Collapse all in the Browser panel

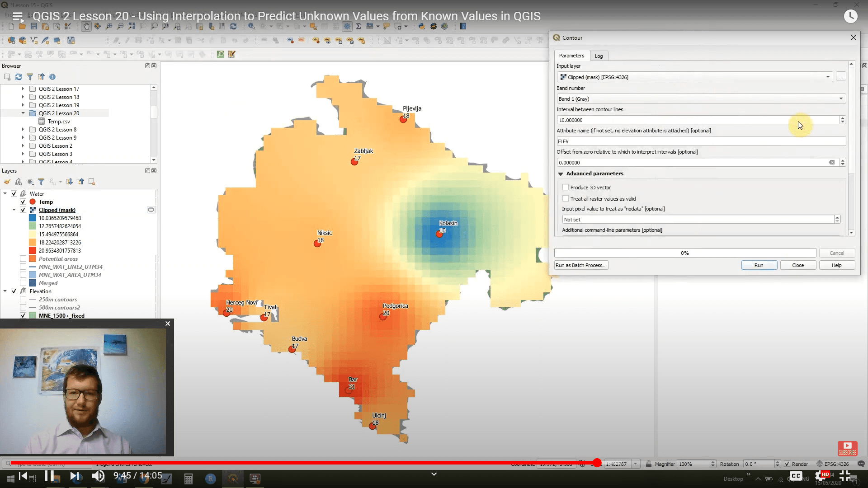point(41,77)
